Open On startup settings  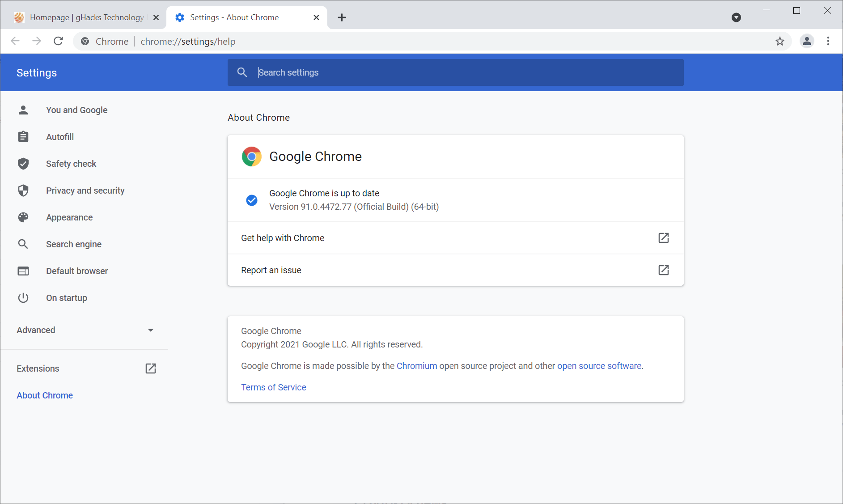coord(67,298)
